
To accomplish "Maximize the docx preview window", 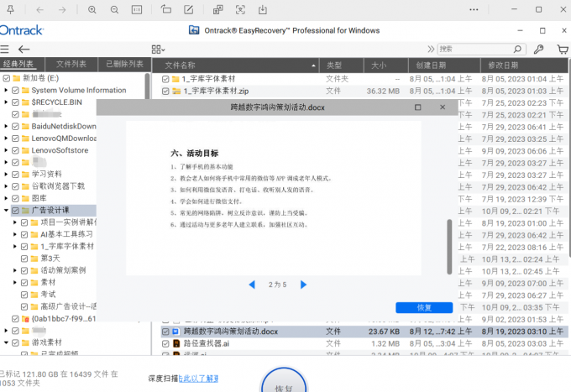I will click(x=417, y=107).
